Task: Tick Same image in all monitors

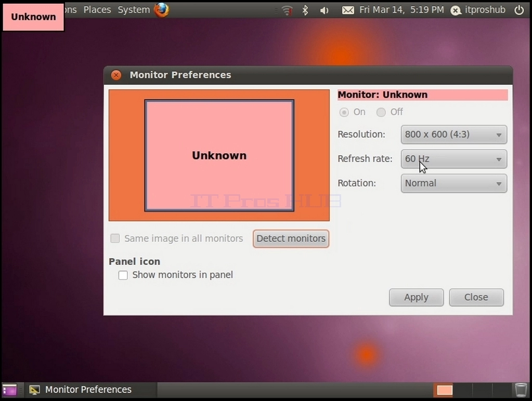Action: pos(115,238)
